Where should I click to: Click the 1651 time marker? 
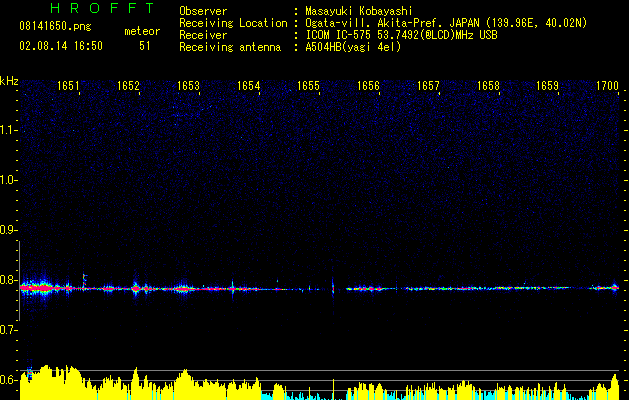click(68, 86)
